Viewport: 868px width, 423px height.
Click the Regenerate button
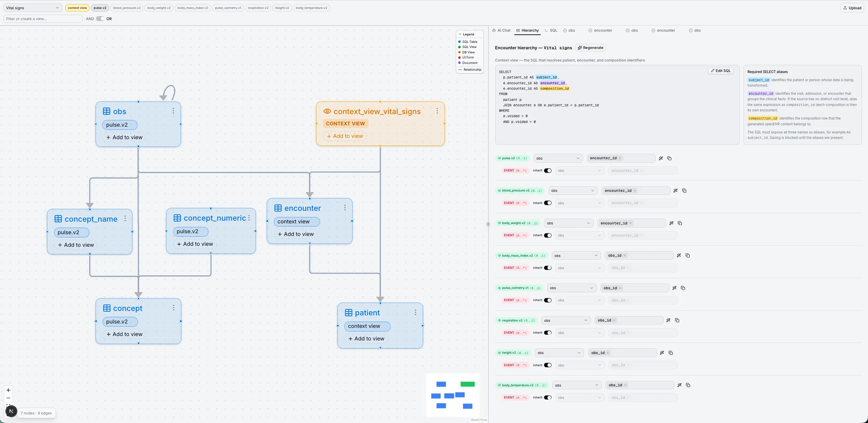591,48
